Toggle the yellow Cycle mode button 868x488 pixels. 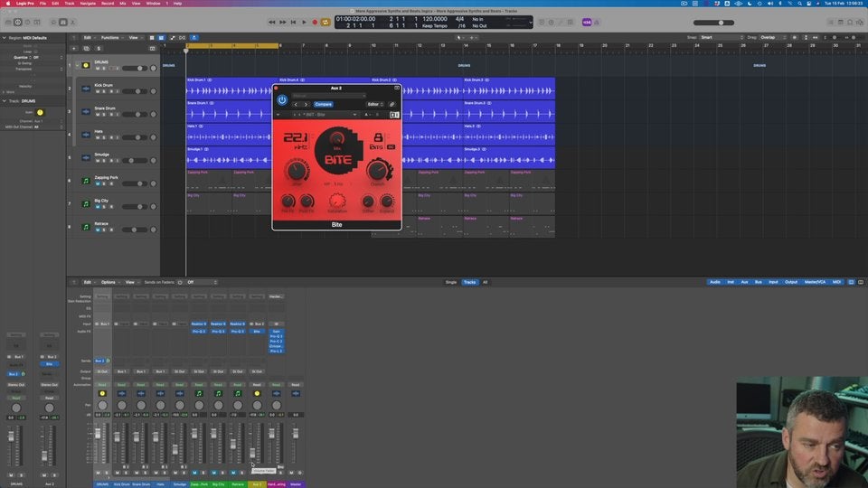pyautogui.click(x=325, y=22)
